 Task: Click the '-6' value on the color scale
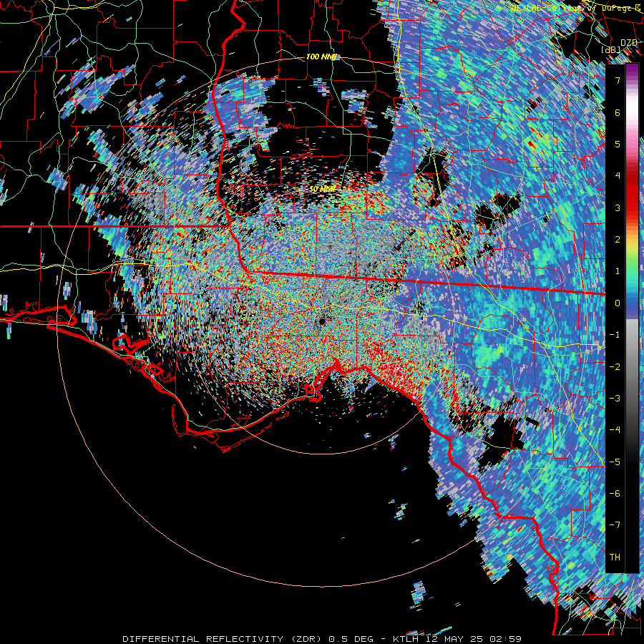[x=615, y=493]
